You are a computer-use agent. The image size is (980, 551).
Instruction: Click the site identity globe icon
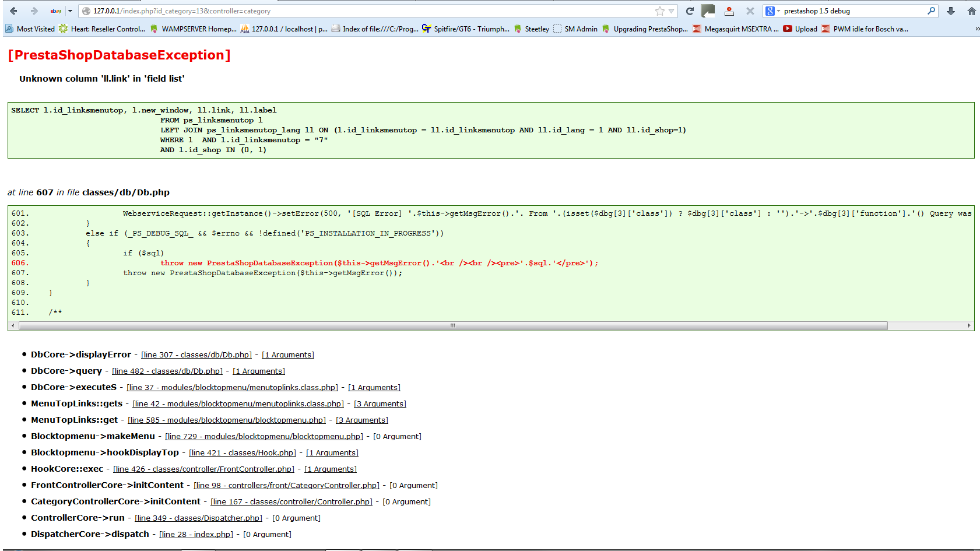[86, 11]
